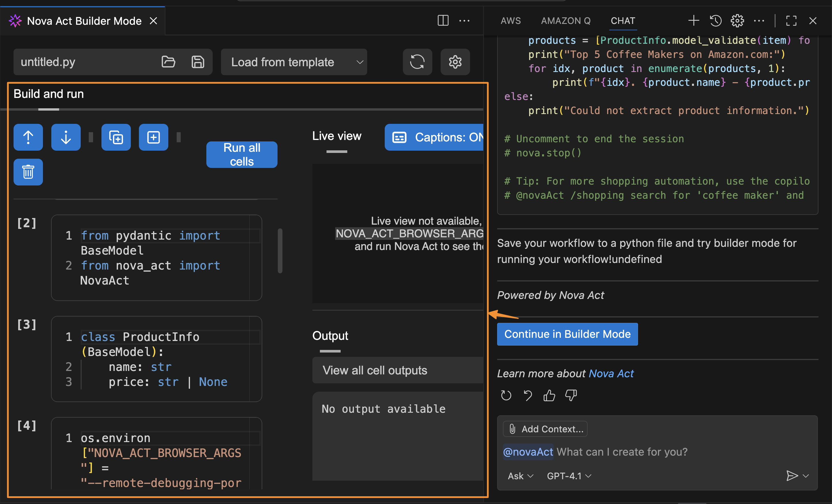Click the duplicate cell icon button
The height and width of the screenshot is (504, 832).
pos(116,137)
